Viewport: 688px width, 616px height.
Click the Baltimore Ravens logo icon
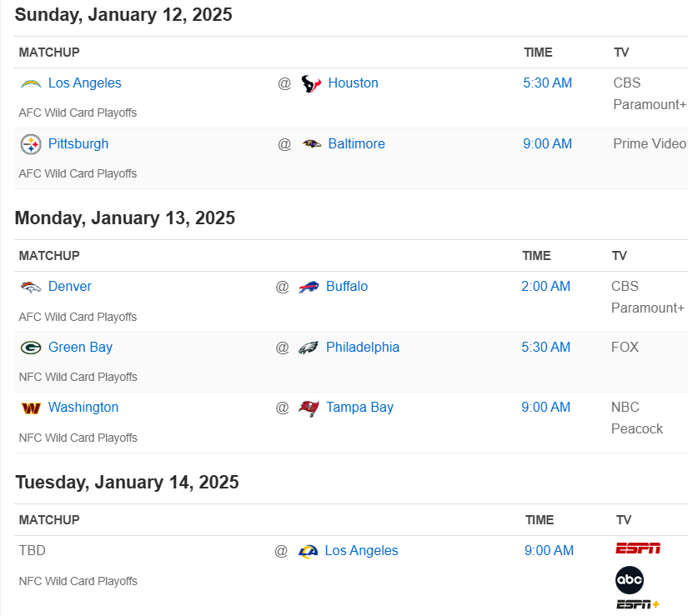point(311,144)
